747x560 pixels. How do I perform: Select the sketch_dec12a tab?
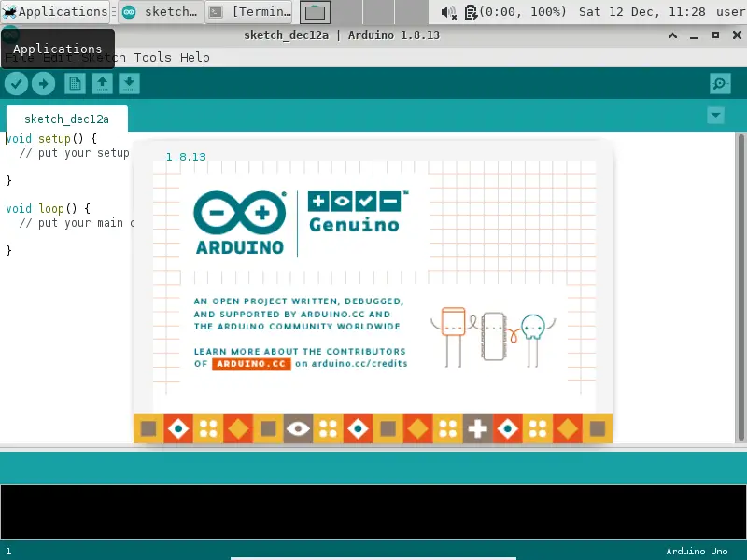(66, 119)
